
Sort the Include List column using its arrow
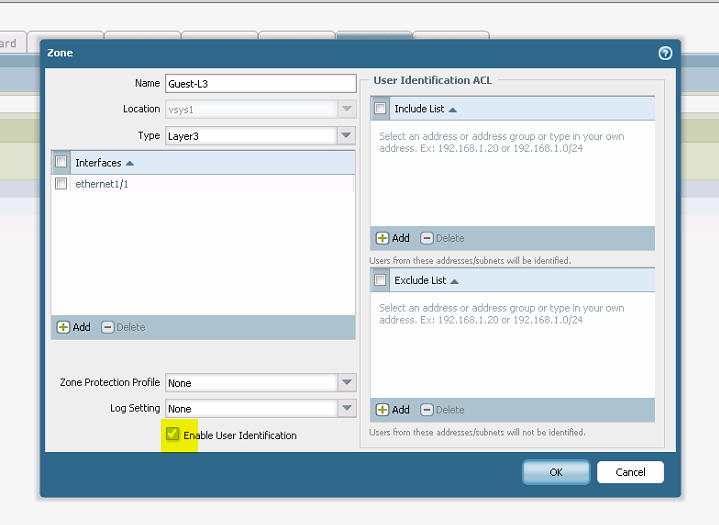point(453,110)
